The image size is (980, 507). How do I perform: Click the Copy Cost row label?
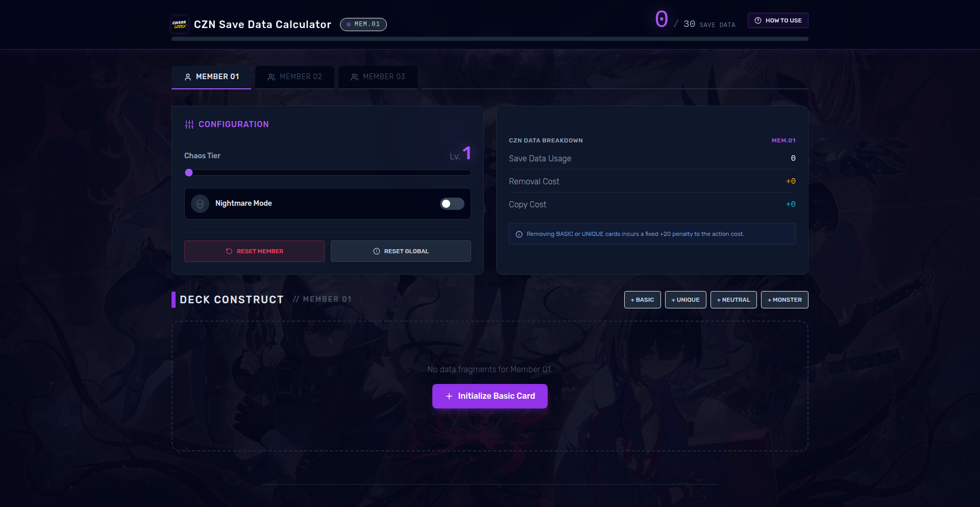point(527,205)
